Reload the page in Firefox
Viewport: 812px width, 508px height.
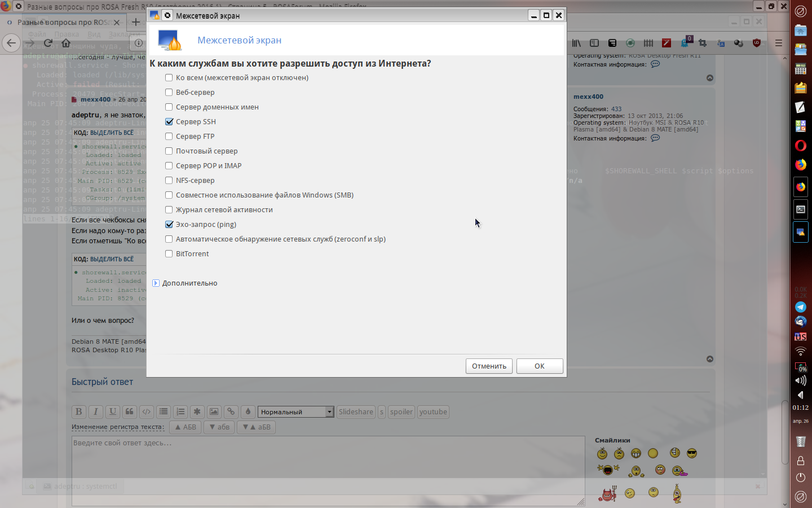48,43
